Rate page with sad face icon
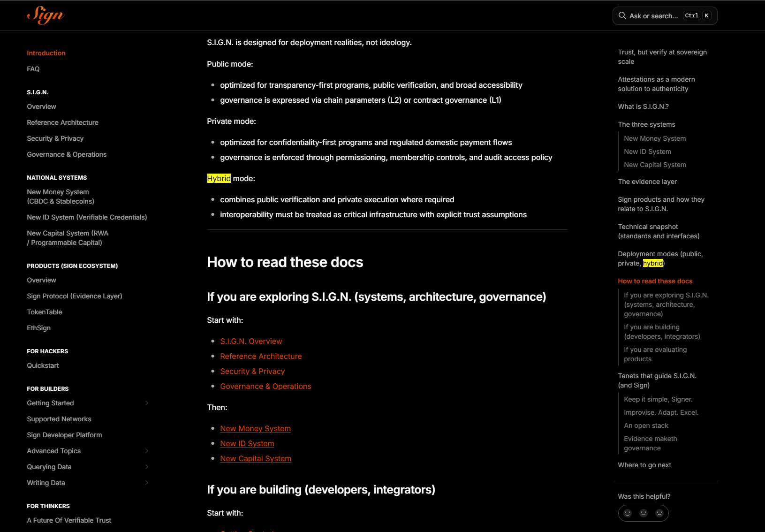Screen dimensions: 765x532 659,513
